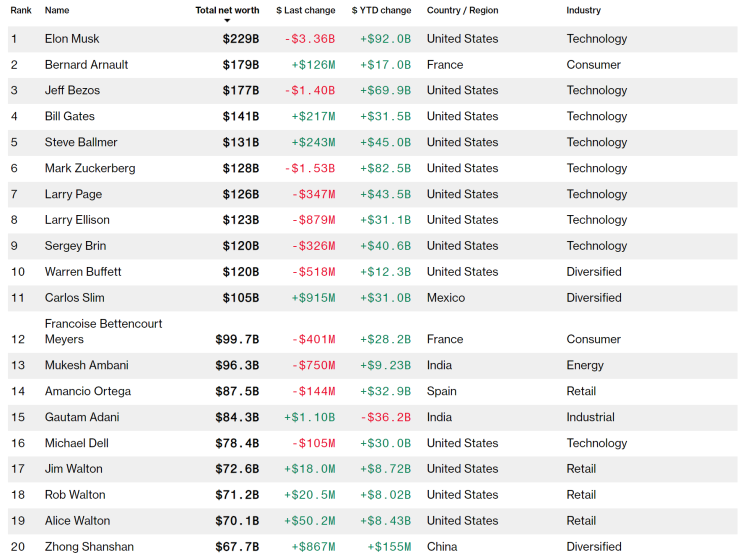Click Carlos Slim's $105B net worth
Image resolution: width=743 pixels, height=557 pixels.
(240, 298)
